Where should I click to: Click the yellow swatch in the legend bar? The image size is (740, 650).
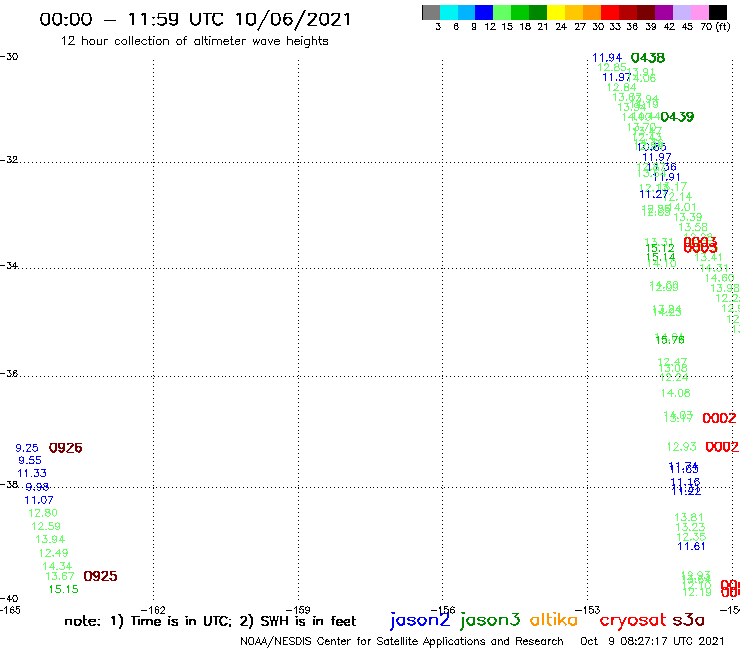556,12
